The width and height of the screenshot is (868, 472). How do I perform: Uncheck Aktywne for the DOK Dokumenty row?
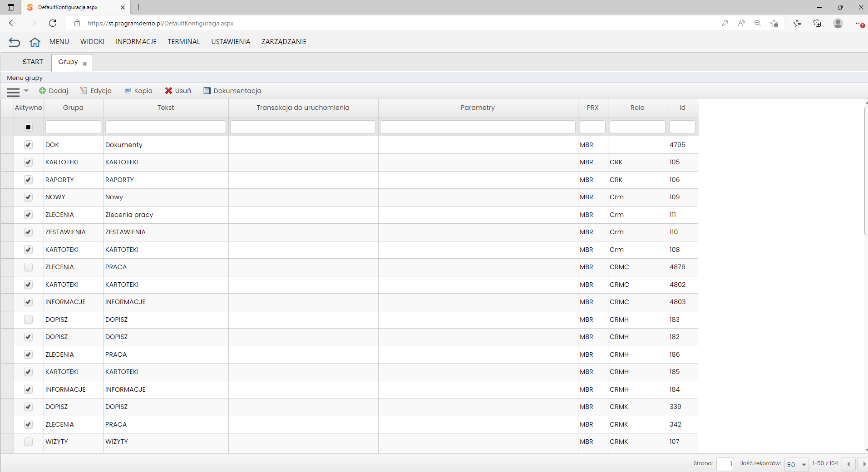point(28,145)
